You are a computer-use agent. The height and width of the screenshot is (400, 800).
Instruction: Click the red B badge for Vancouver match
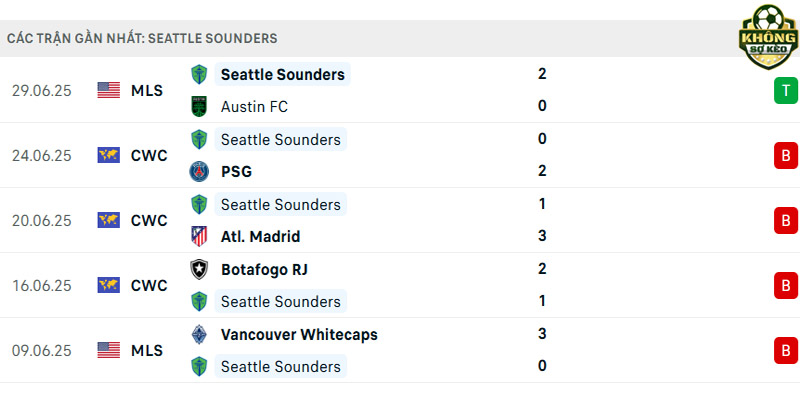786,351
